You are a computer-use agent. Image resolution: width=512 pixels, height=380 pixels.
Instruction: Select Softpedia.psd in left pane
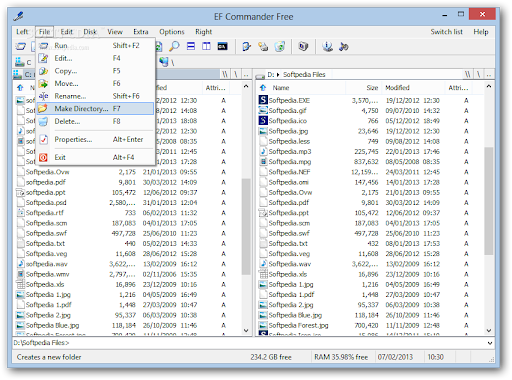pos(46,202)
